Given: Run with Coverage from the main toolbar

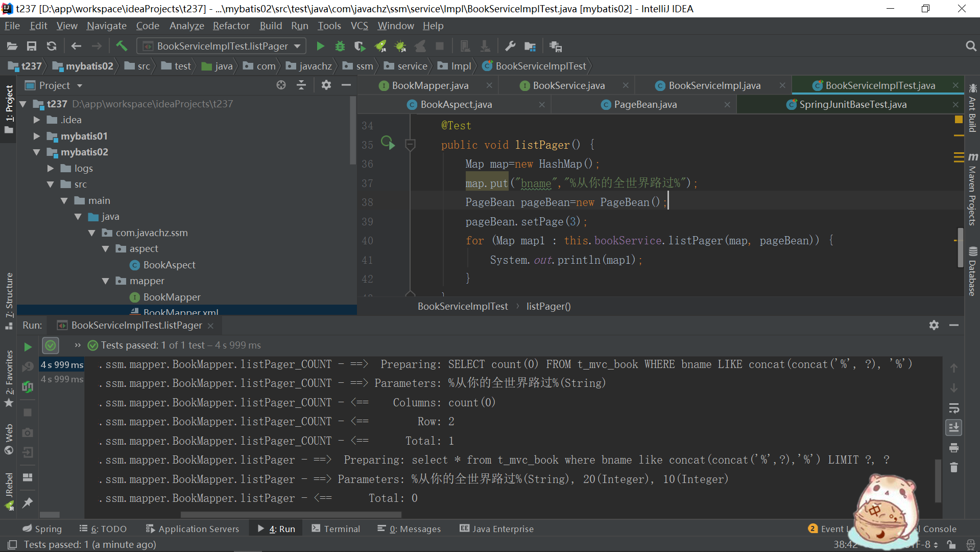Looking at the screenshot, I should pos(360,46).
